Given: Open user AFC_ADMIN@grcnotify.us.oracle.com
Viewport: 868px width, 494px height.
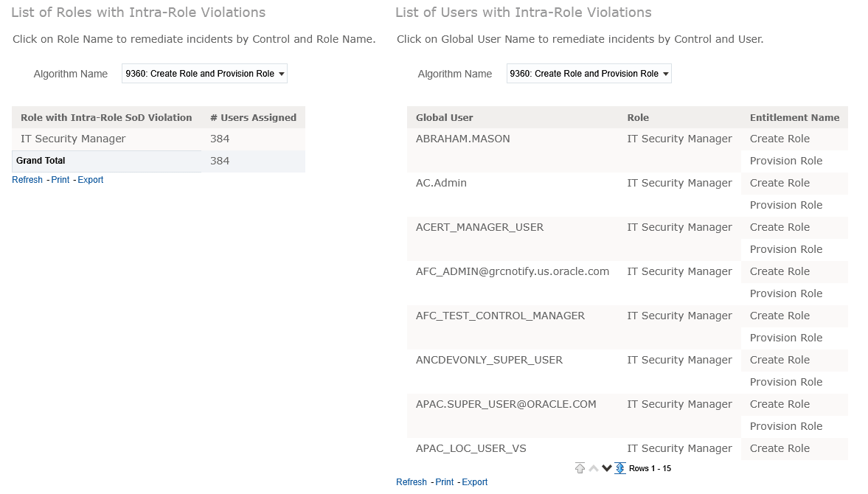Looking at the screenshot, I should pos(513,271).
